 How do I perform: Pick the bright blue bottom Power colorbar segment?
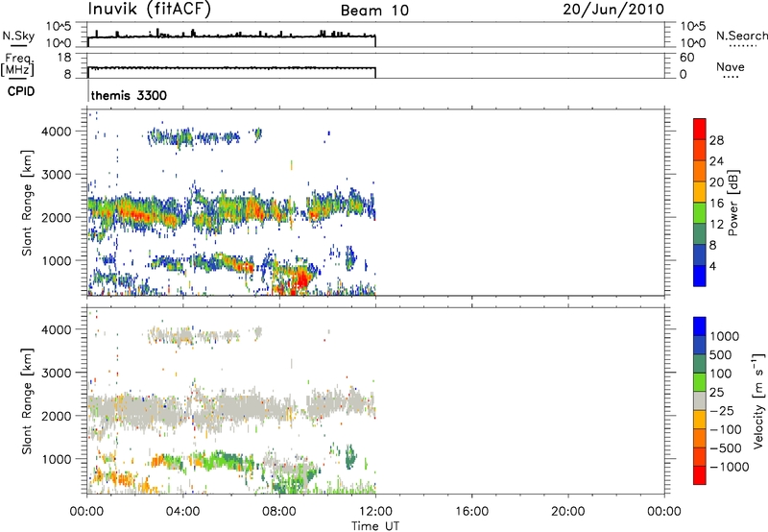pos(700,276)
